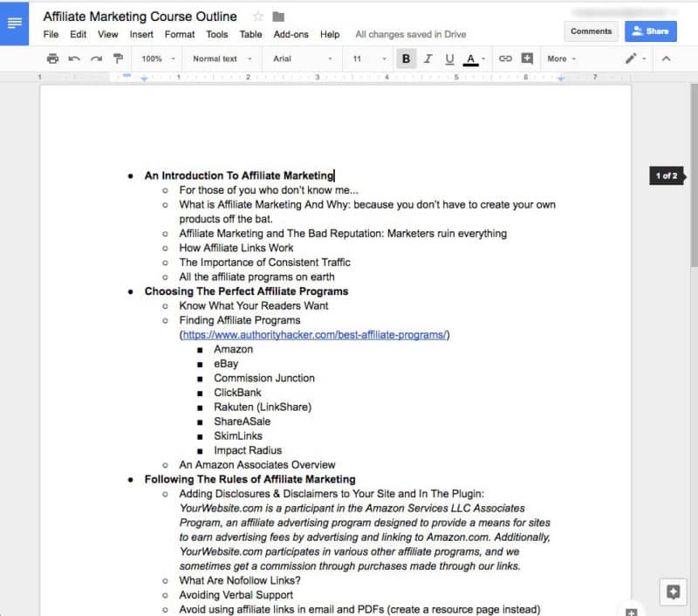Expand the More toolbar options

[x=561, y=58]
